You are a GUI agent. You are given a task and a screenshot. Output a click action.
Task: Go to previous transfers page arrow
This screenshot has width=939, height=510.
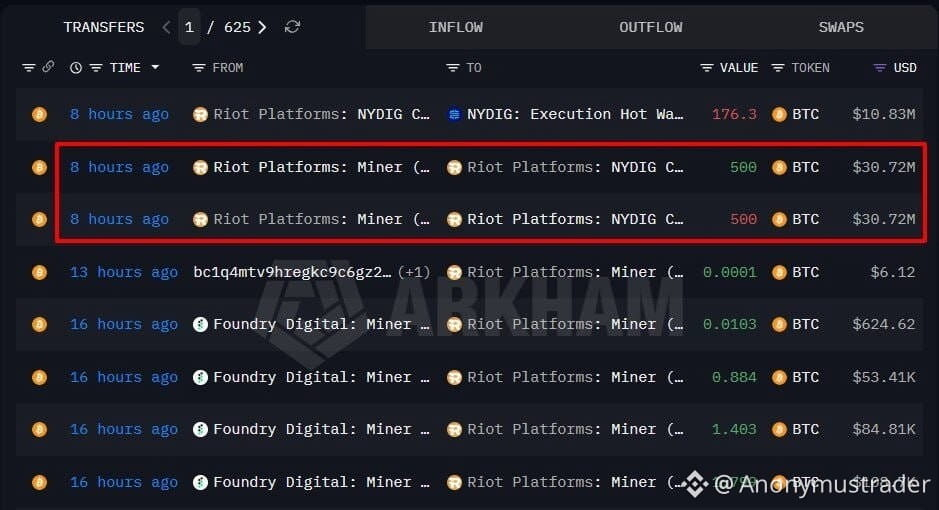[x=166, y=27]
